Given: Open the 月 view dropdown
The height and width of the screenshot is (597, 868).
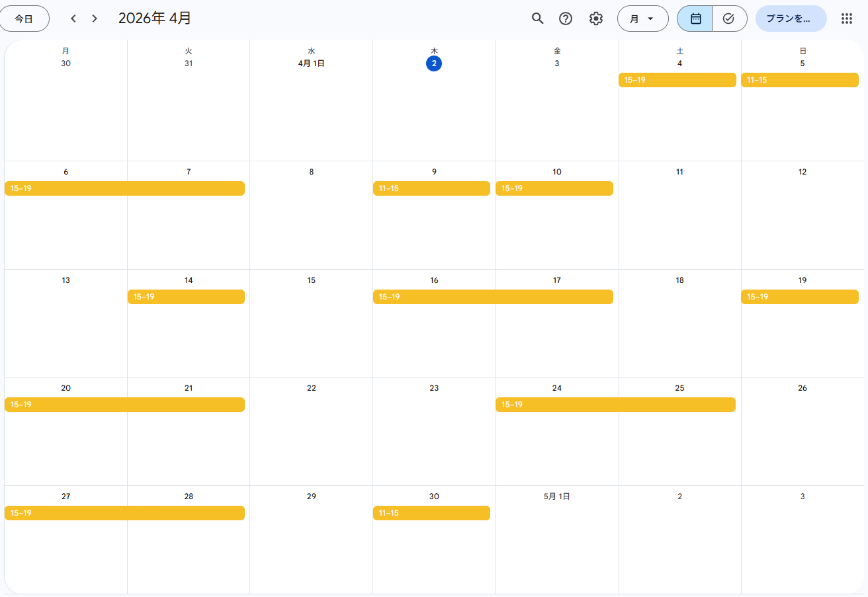Looking at the screenshot, I should [x=642, y=19].
